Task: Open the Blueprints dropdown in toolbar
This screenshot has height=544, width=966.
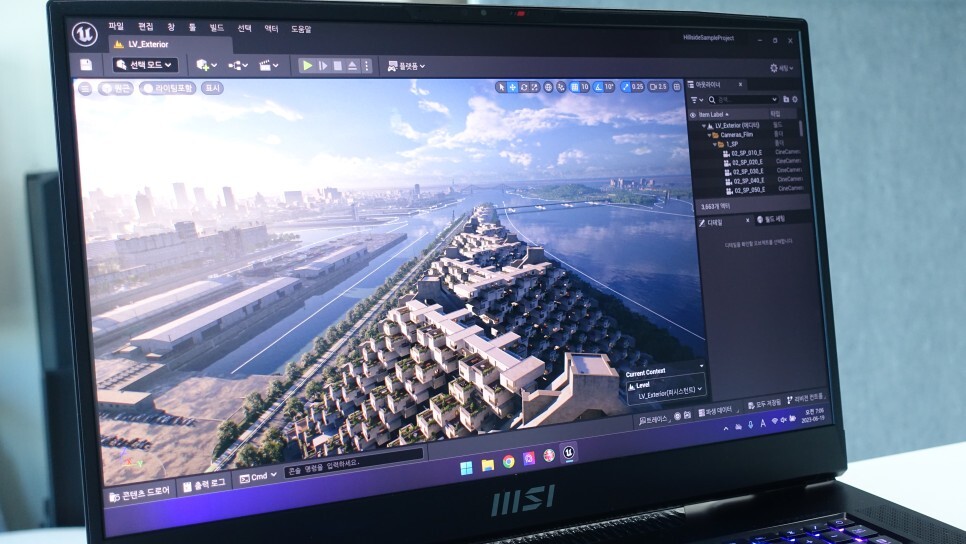Action: (x=238, y=65)
